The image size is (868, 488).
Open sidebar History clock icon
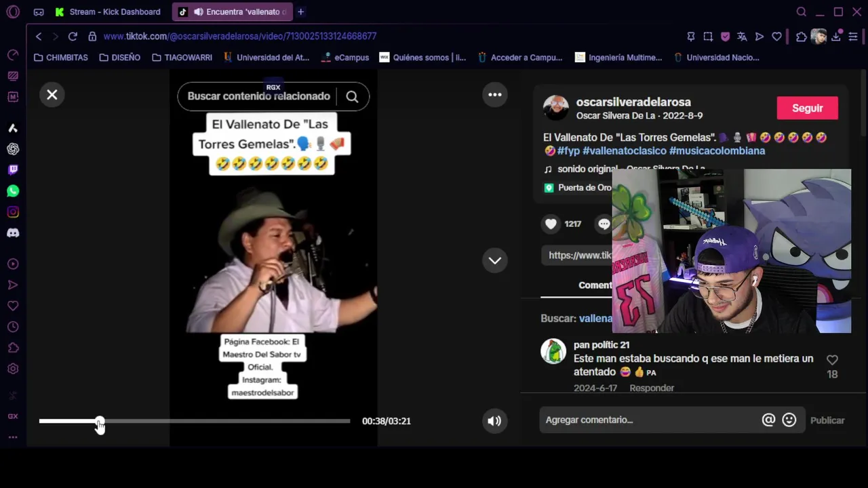13,327
